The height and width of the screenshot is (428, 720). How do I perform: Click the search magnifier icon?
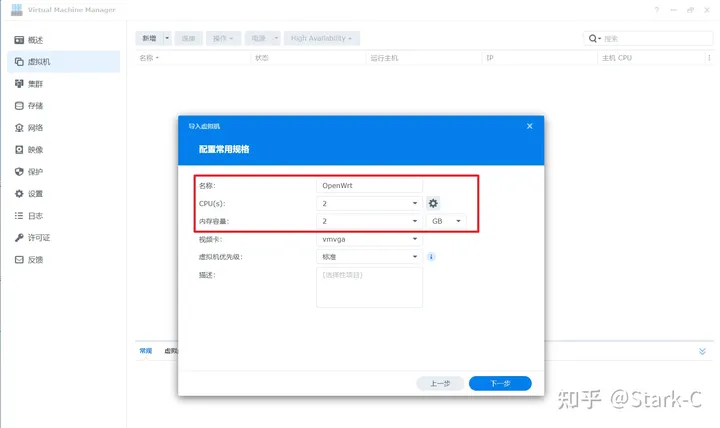tap(593, 39)
